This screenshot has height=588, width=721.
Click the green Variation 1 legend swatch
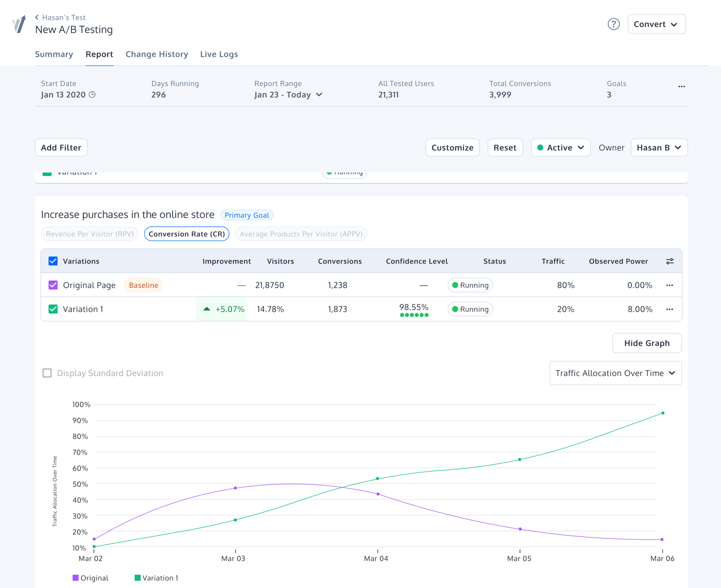tap(138, 578)
